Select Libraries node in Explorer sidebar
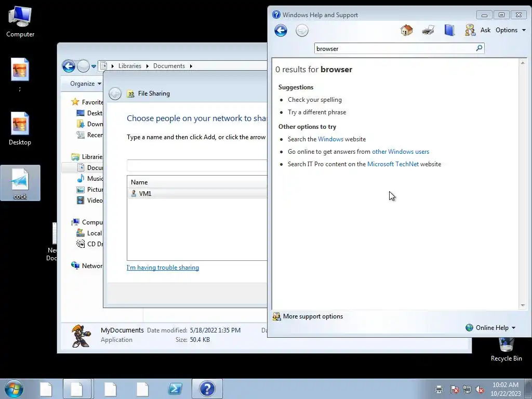This screenshot has width=532, height=399. point(87,157)
